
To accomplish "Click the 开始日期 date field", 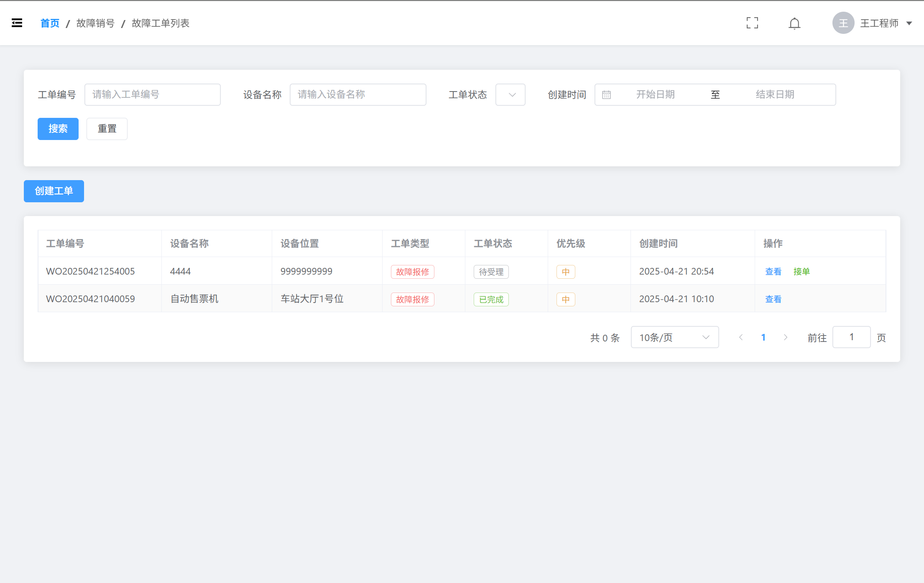I will tap(655, 95).
